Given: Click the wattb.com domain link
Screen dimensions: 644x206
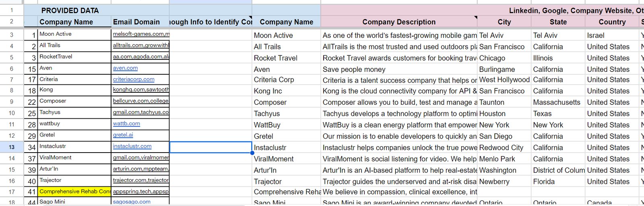Looking at the screenshot, I should coord(126,124).
